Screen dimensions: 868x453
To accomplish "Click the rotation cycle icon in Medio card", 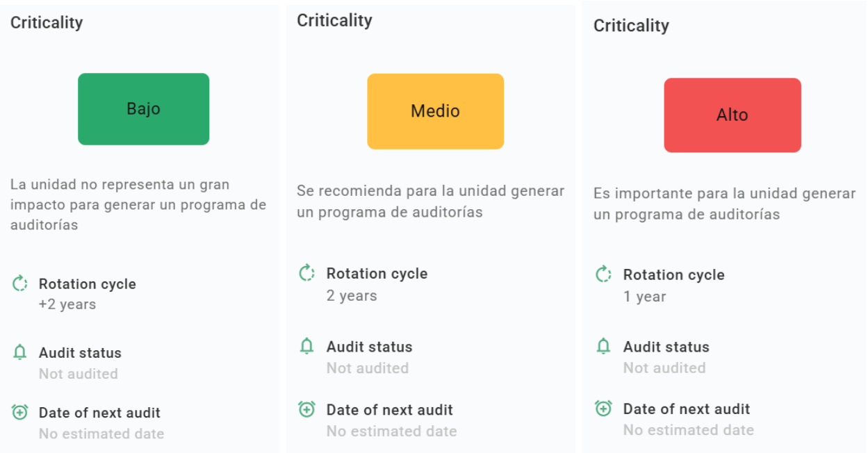I will [x=306, y=273].
